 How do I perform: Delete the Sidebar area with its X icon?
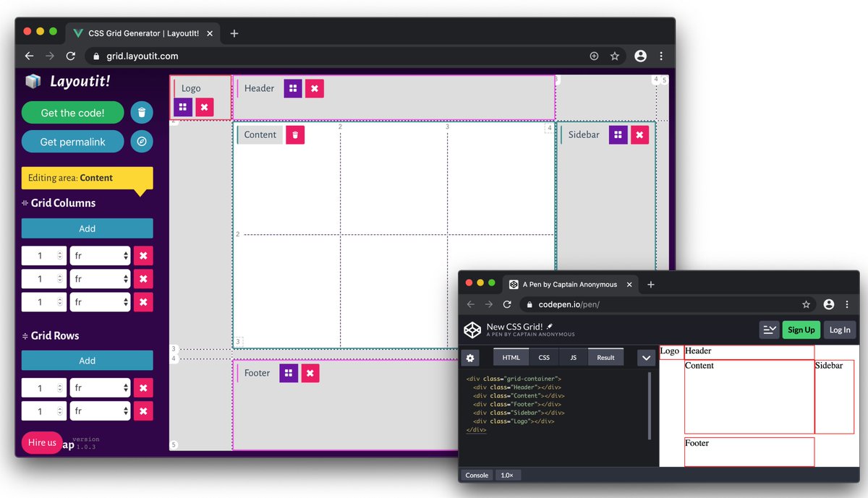pos(639,134)
